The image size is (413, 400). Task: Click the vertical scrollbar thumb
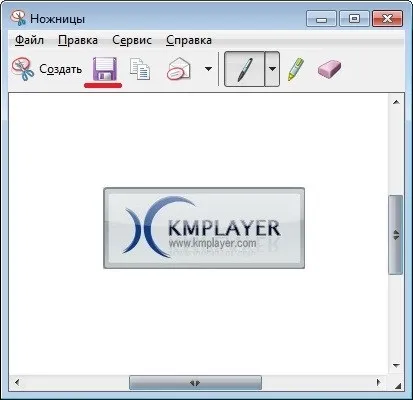point(396,235)
